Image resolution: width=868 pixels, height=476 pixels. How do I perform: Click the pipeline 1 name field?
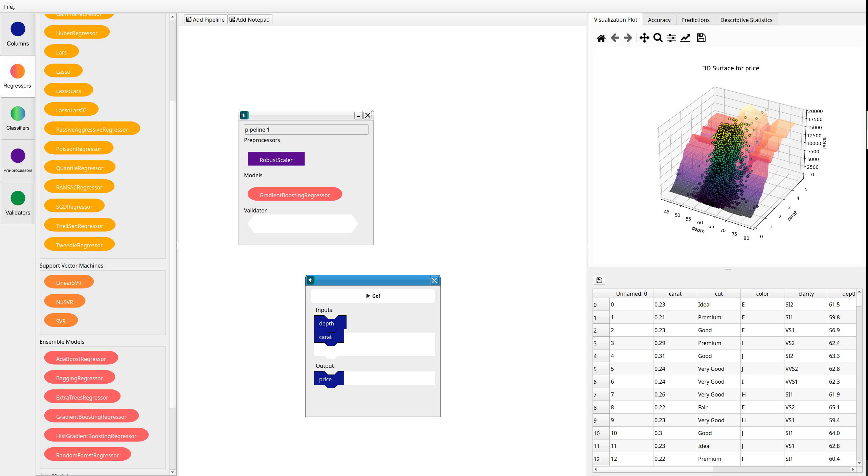pyautogui.click(x=306, y=130)
